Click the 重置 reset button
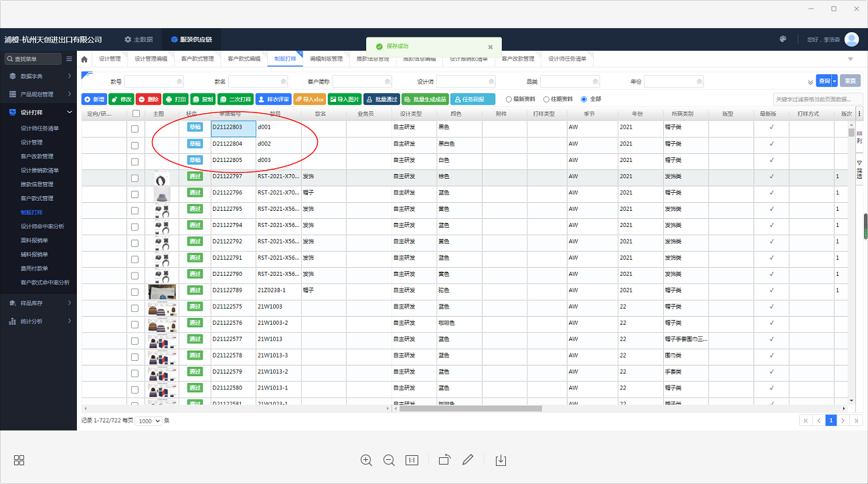Image resolution: width=868 pixels, height=484 pixels. point(850,81)
